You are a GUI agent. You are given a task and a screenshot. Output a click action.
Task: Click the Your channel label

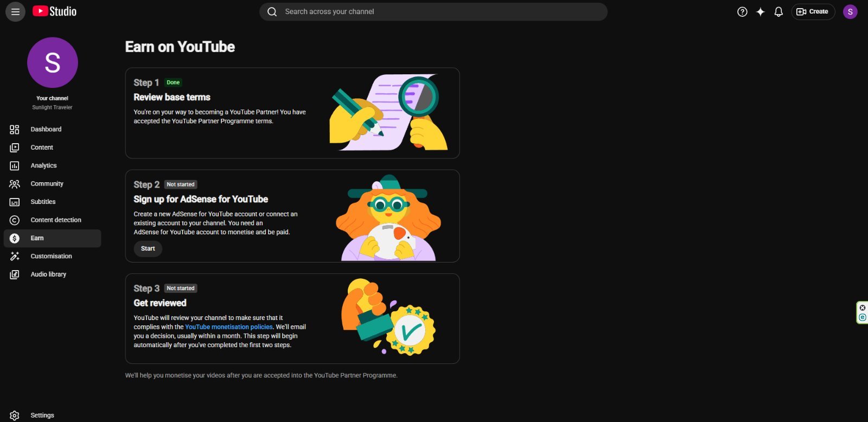click(52, 98)
